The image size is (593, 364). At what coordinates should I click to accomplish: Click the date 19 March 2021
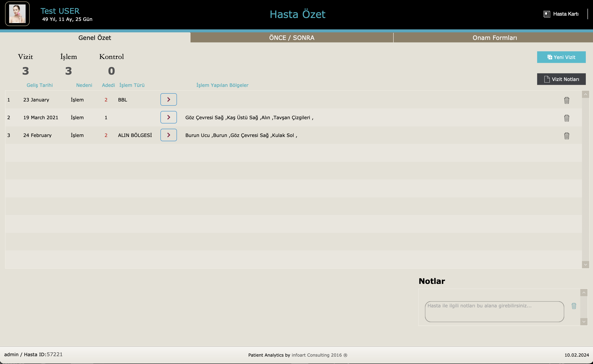click(x=41, y=118)
